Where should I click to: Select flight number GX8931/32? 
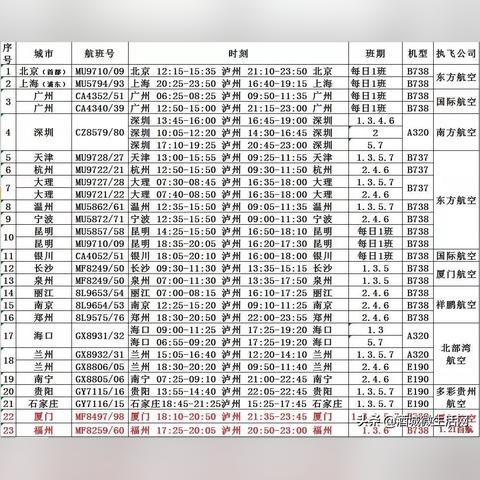pos(100,336)
